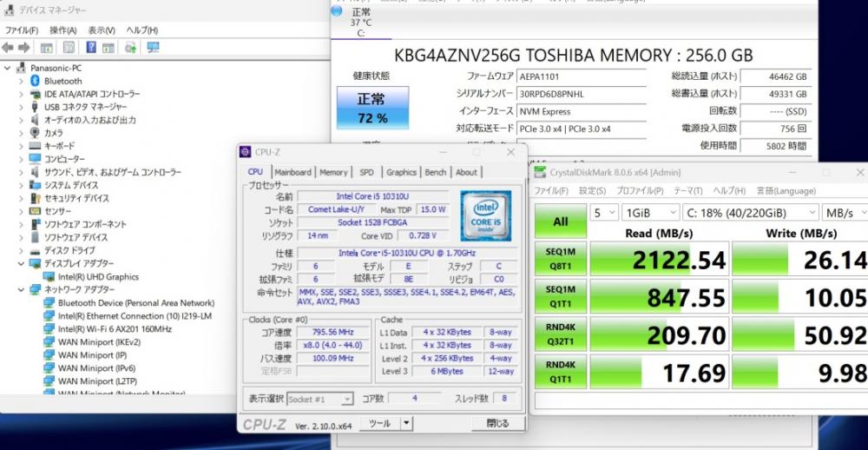The height and width of the screenshot is (450, 868).
Task: Collapse the ディスプレイ アダプター node
Action: 21,263
